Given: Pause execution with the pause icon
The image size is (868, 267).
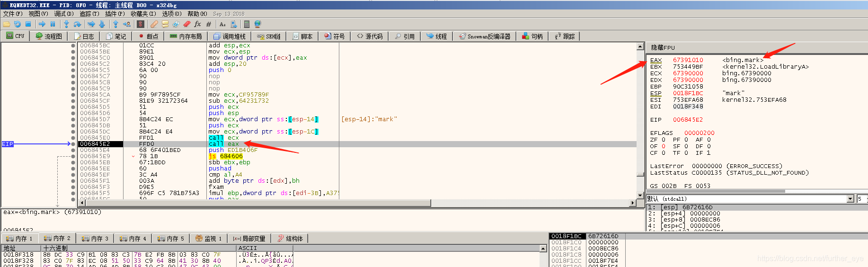Looking at the screenshot, I should (53, 24).
